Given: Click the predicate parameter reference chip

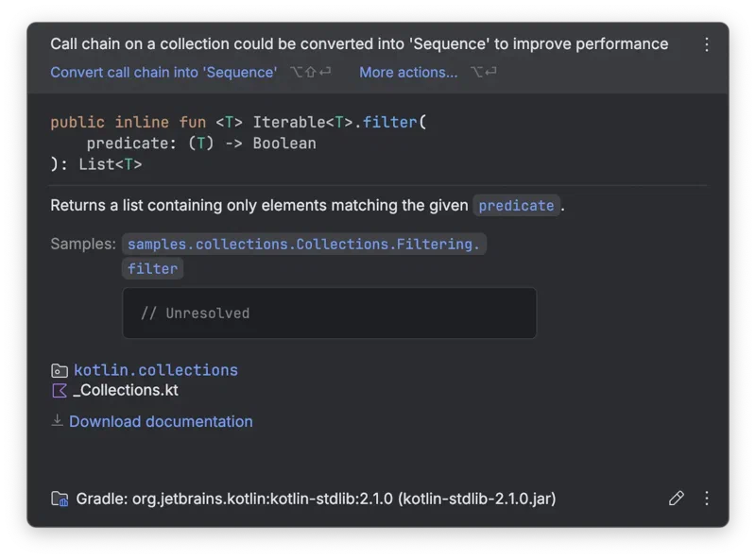Looking at the screenshot, I should tap(516, 205).
